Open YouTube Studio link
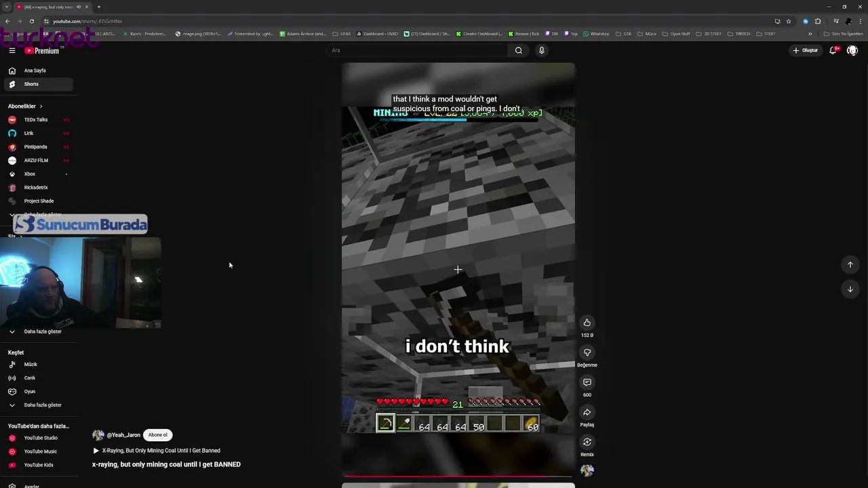Screen dimensions: 868x488 point(38,438)
